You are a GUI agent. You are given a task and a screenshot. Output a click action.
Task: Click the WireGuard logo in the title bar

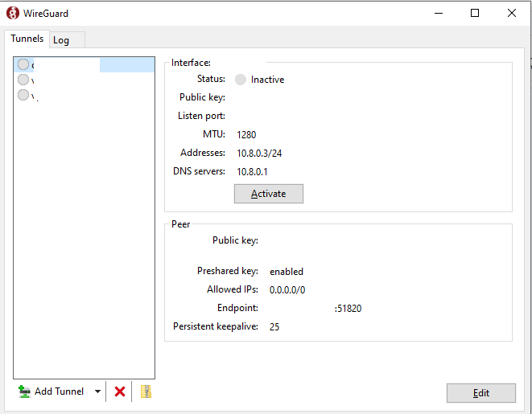tap(13, 13)
